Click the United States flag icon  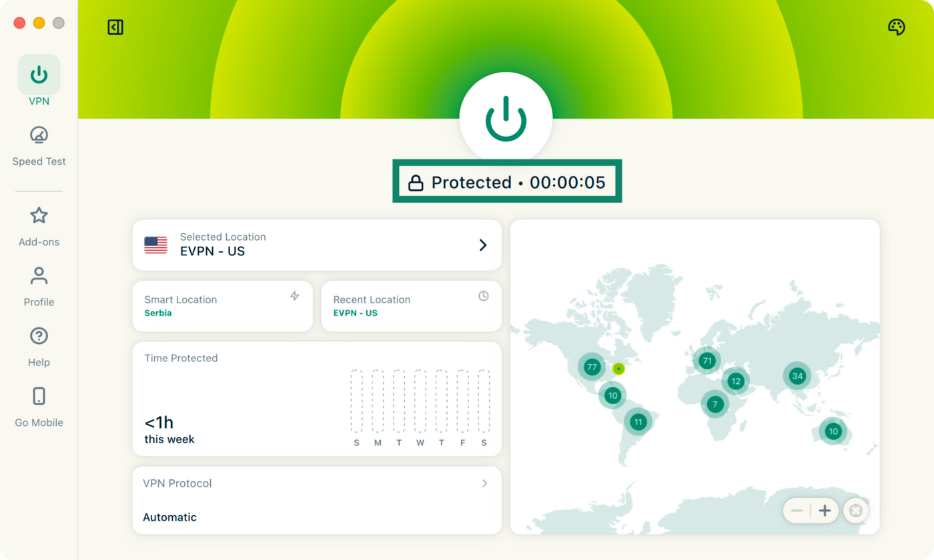coord(155,245)
